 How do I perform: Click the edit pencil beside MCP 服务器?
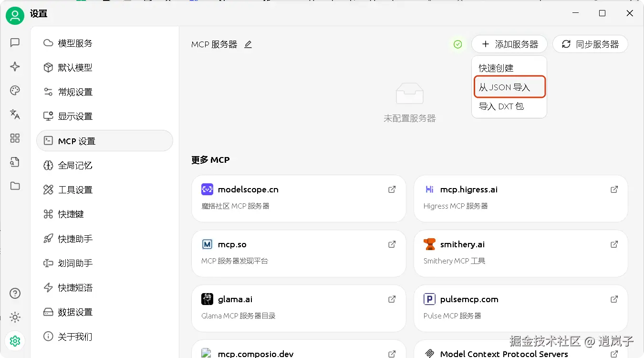tap(248, 44)
